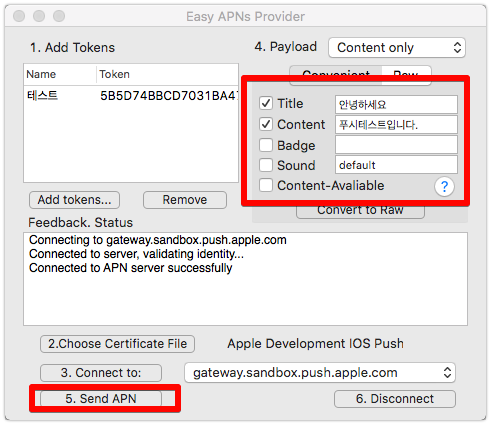The height and width of the screenshot is (425, 491).
Task: Click into the Badge value input field
Action: (x=396, y=145)
